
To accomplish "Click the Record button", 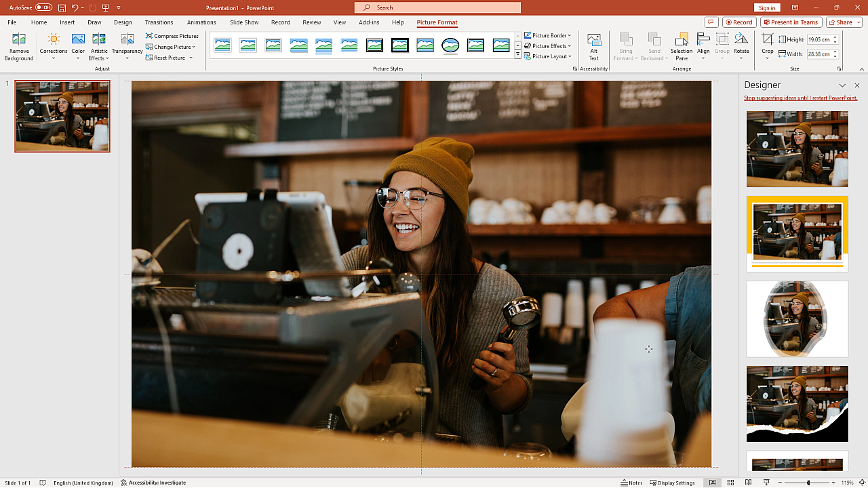I will tap(739, 22).
